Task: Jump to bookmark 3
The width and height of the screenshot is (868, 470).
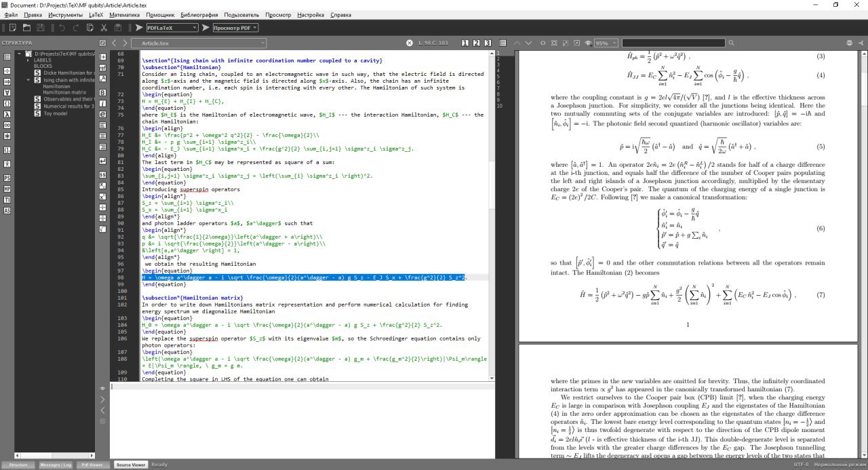Action: [x=488, y=43]
